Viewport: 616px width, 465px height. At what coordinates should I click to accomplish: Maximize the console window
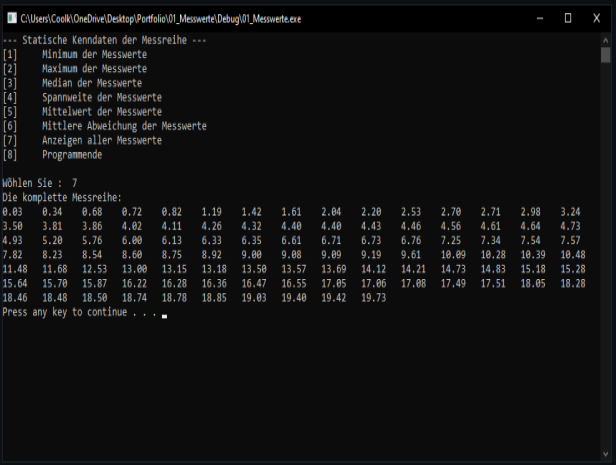point(567,18)
